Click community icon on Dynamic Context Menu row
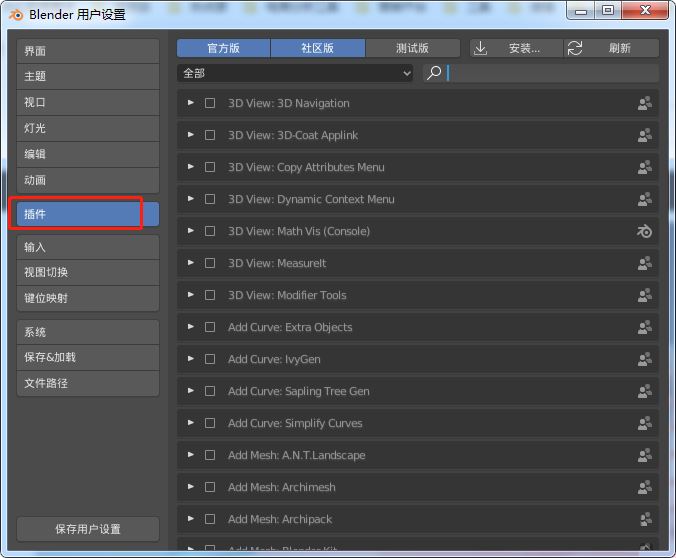Viewport: 676px width, 558px height. pyautogui.click(x=645, y=199)
